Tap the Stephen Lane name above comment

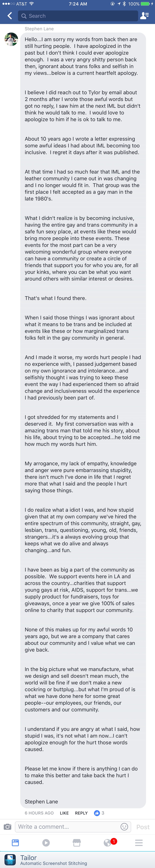[x=39, y=29]
